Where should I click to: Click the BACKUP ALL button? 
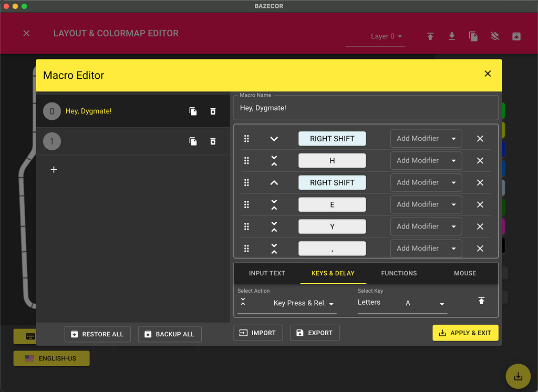pos(170,334)
